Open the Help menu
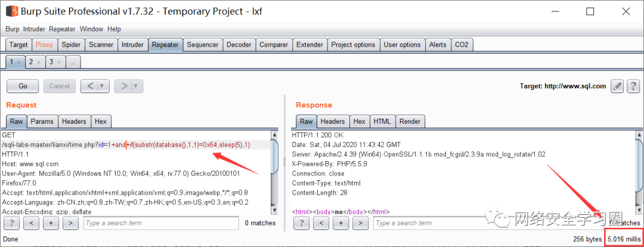The height and width of the screenshot is (247, 644). 114,29
